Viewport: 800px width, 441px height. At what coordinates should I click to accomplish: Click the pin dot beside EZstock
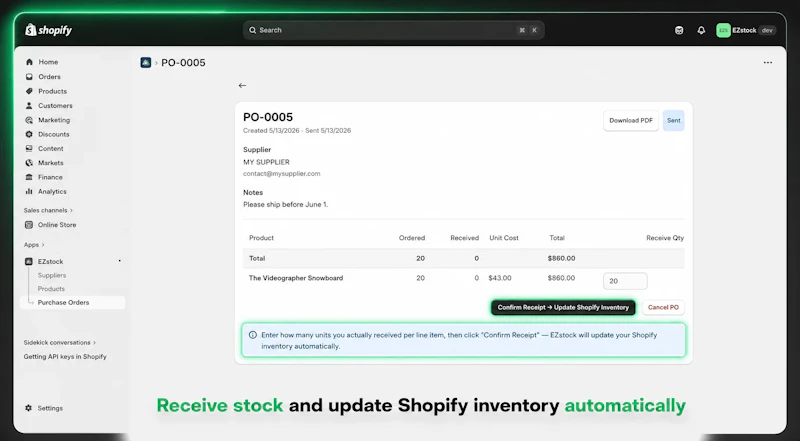coord(119,261)
